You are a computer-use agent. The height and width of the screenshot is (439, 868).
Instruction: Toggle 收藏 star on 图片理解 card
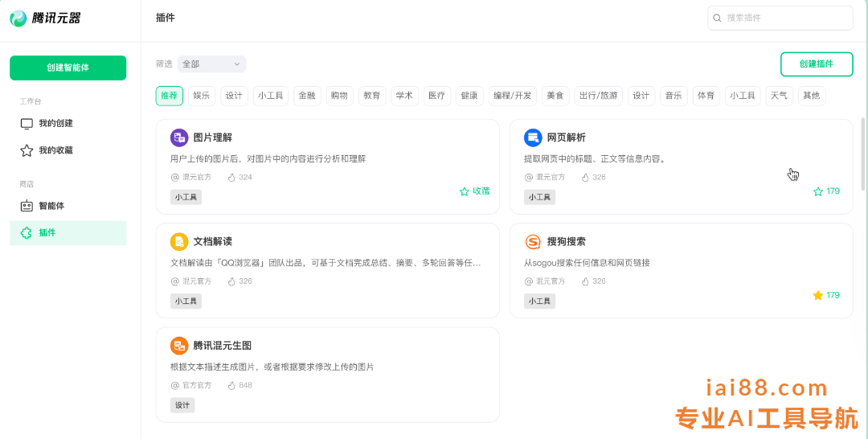pyautogui.click(x=465, y=191)
